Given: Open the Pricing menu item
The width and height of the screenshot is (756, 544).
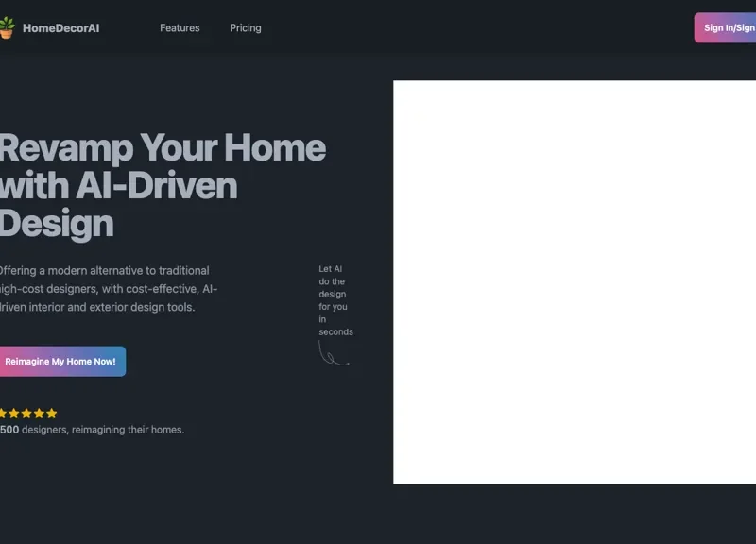Looking at the screenshot, I should pyautogui.click(x=245, y=27).
